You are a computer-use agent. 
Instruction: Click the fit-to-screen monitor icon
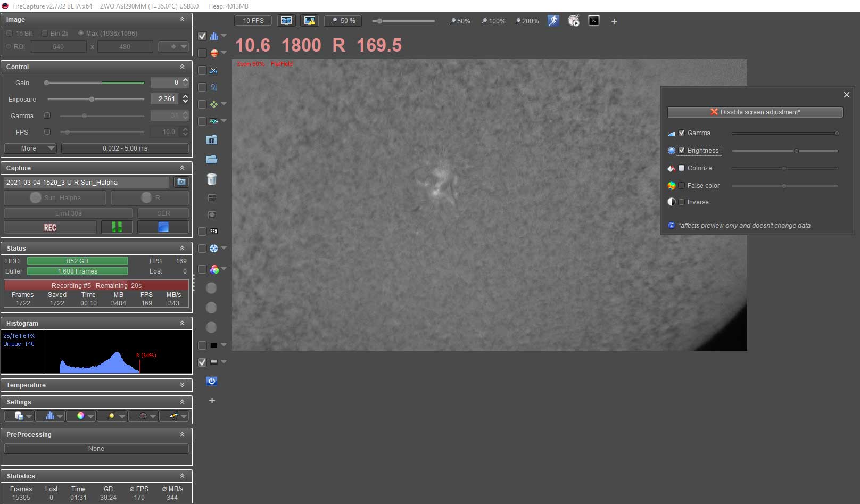286,21
